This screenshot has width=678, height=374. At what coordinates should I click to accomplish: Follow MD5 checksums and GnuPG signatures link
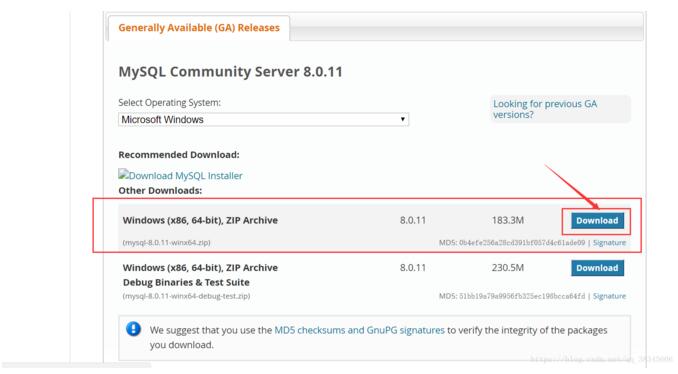[x=359, y=330]
